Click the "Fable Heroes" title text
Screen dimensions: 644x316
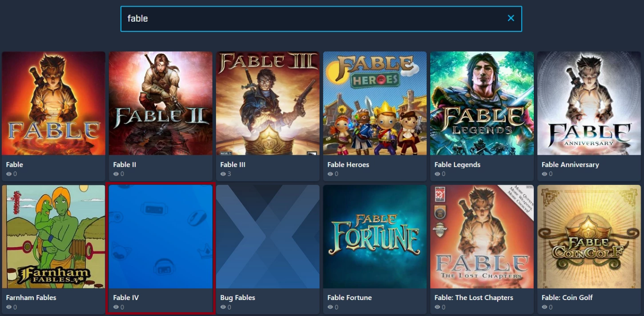coord(348,165)
